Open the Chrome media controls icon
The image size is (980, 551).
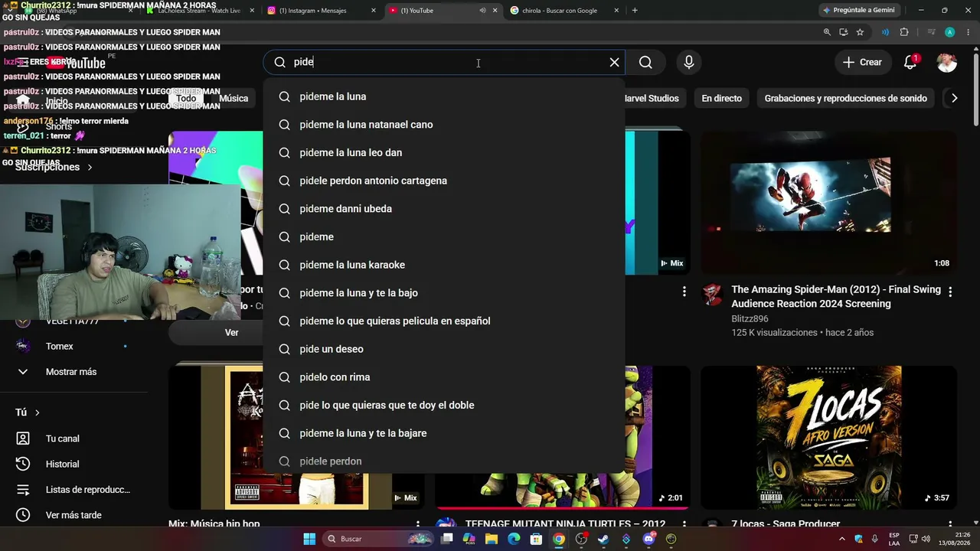931,32
